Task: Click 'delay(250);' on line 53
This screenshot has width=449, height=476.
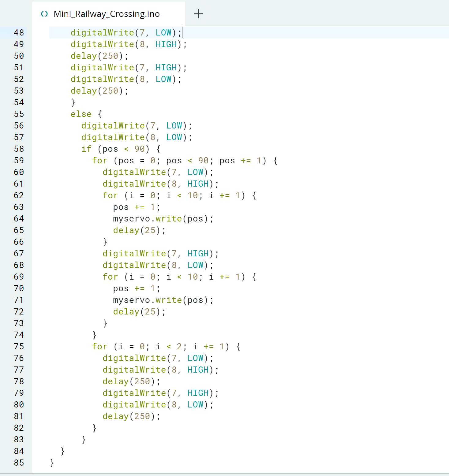Action: click(x=99, y=91)
